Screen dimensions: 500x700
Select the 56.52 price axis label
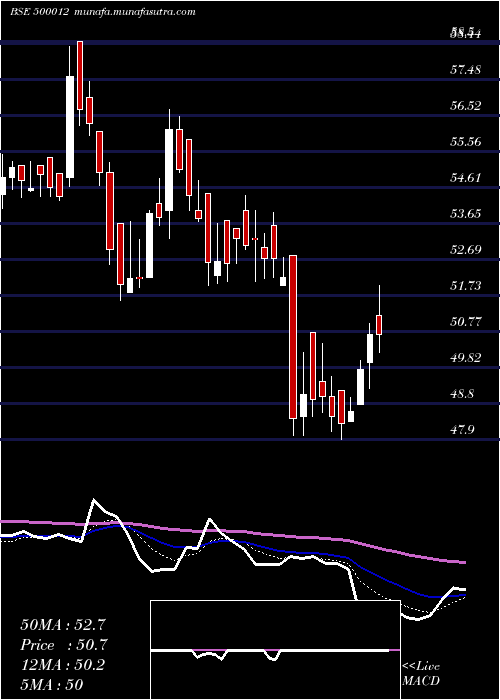[466, 106]
